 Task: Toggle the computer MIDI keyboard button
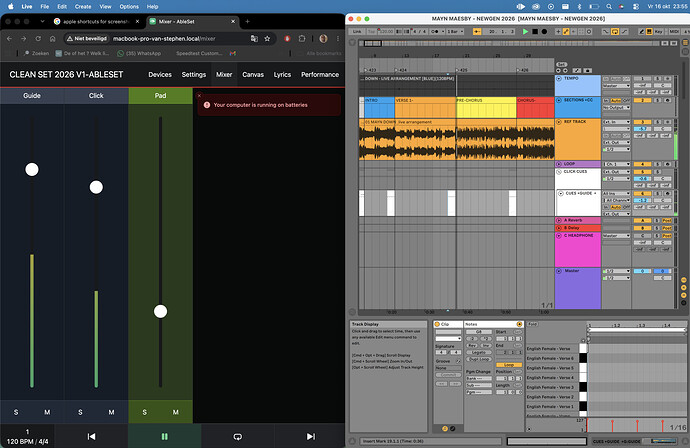(x=649, y=32)
